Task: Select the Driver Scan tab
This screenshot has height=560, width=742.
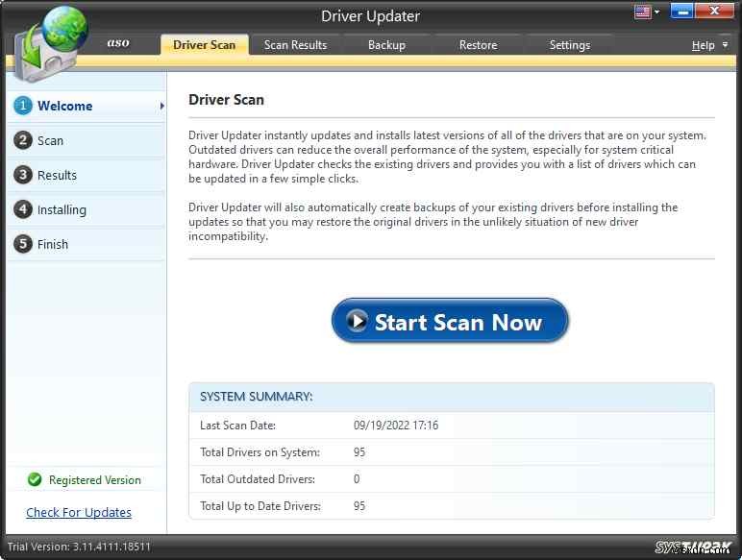Action: coord(204,45)
